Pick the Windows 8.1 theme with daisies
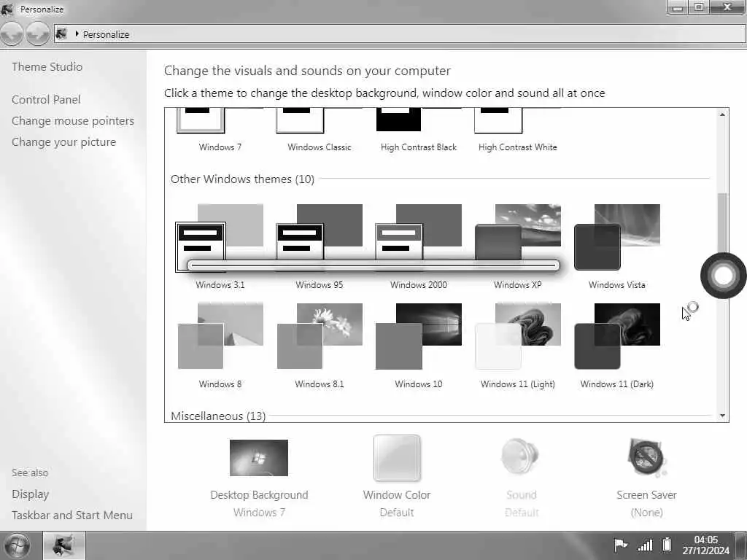 (320, 336)
